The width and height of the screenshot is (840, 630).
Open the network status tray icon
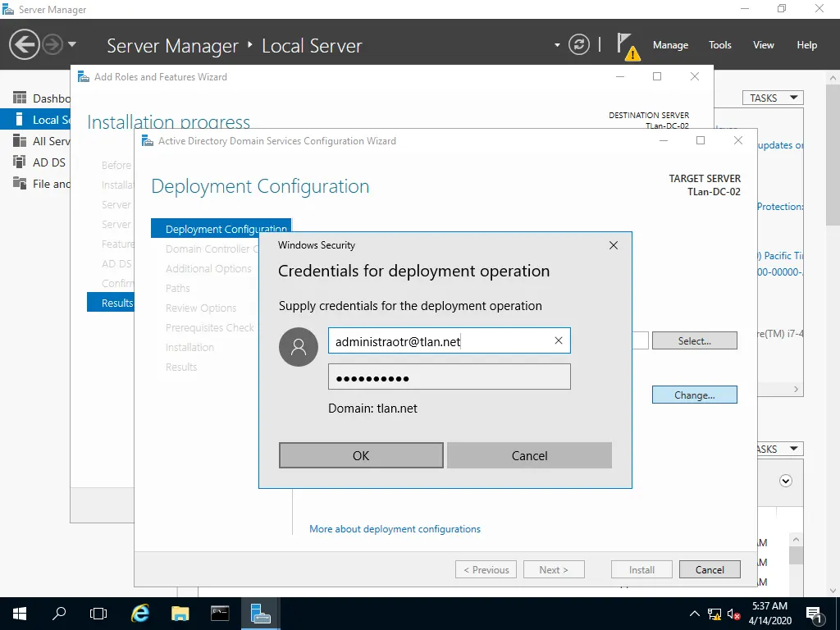(714, 614)
